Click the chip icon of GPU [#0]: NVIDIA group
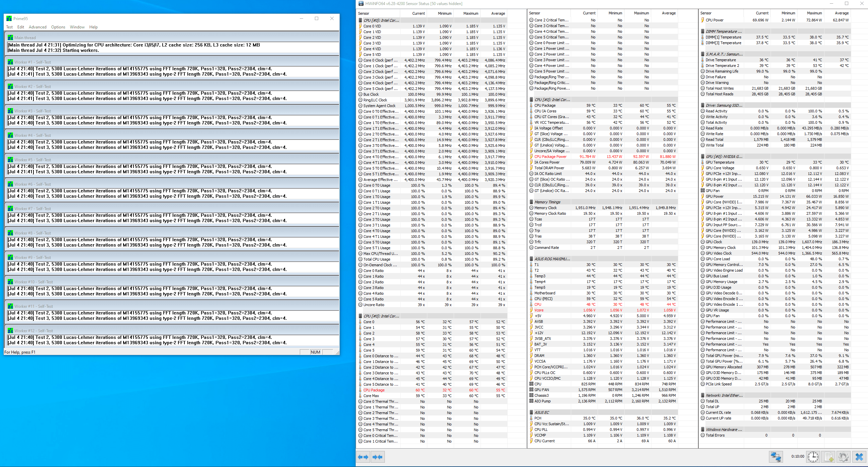This screenshot has height=467, width=868. pos(703,156)
